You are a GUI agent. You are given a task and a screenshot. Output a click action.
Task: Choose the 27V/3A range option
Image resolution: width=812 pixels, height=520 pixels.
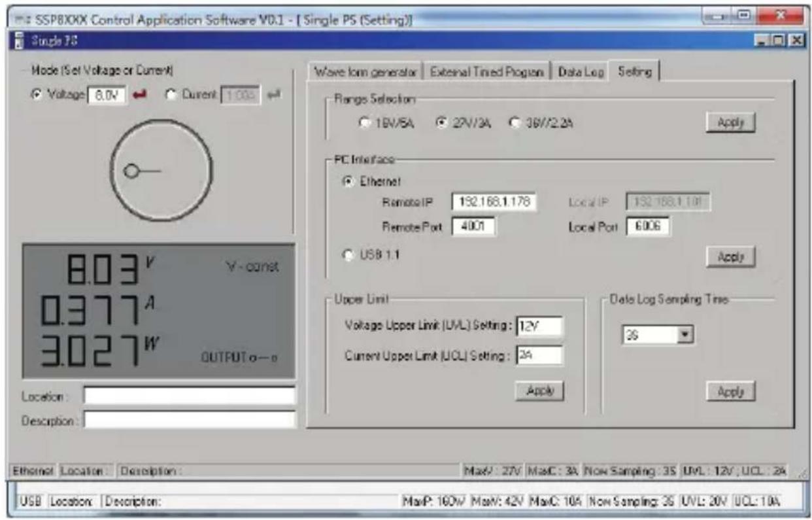tap(441, 122)
